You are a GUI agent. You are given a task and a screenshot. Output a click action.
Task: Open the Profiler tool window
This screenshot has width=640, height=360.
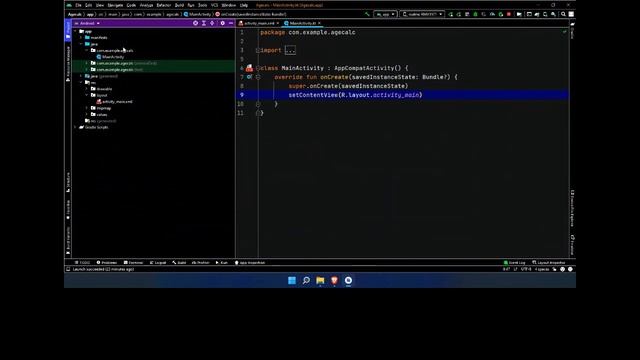pos(200,263)
